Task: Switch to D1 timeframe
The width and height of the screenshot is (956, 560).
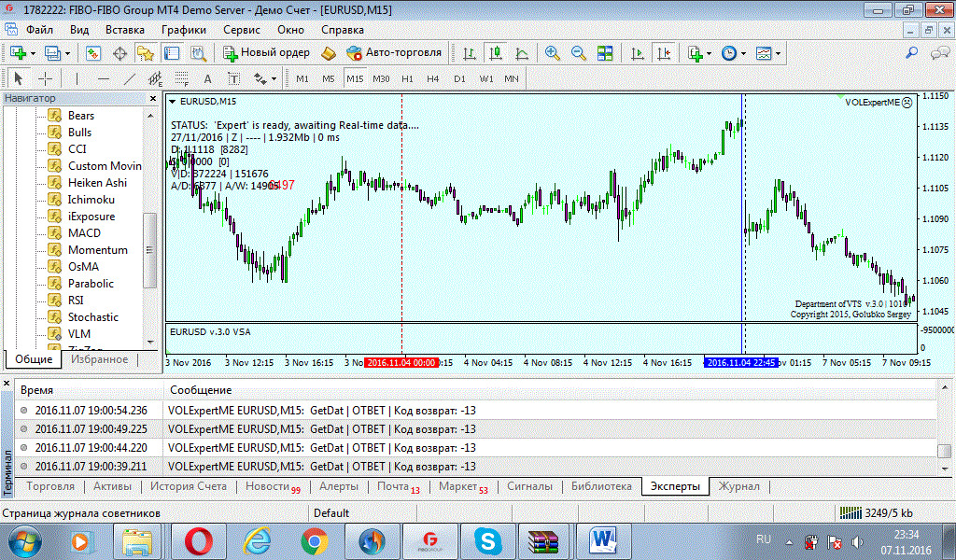Action: (x=459, y=78)
